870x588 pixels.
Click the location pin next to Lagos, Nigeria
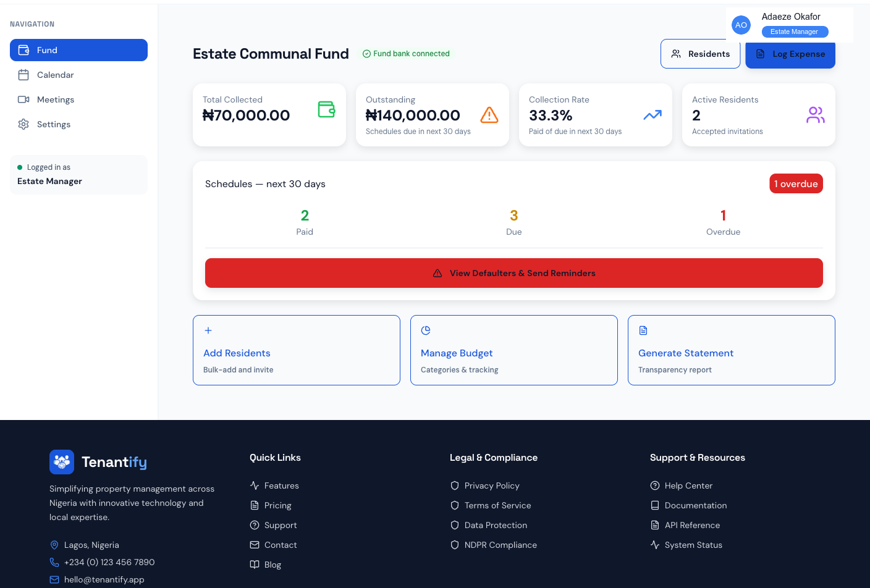(x=54, y=545)
